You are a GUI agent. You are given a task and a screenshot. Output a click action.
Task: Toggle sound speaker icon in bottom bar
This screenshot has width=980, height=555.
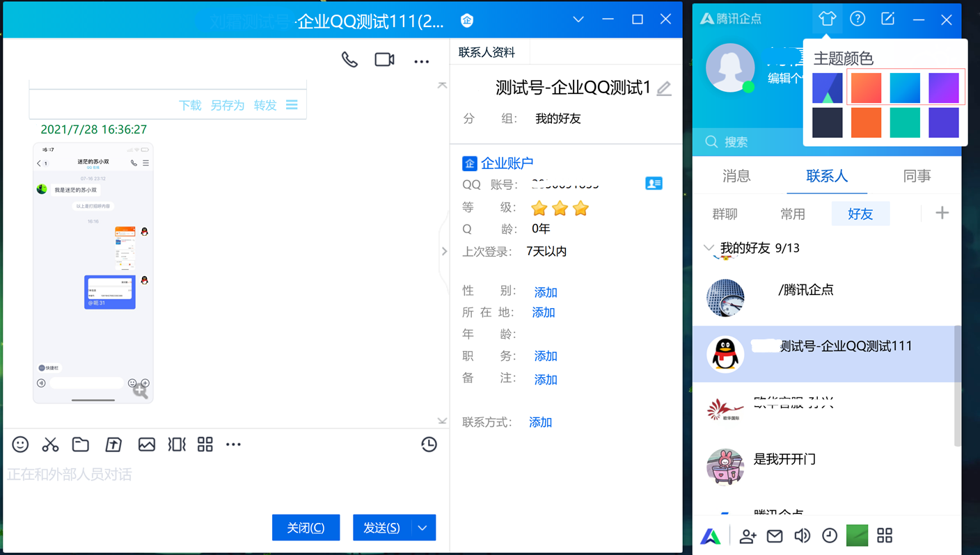coord(802,536)
